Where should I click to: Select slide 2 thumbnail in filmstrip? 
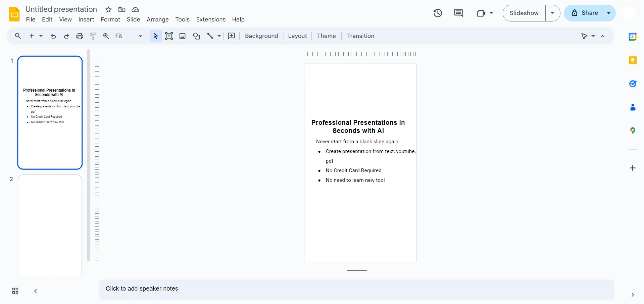(x=50, y=225)
